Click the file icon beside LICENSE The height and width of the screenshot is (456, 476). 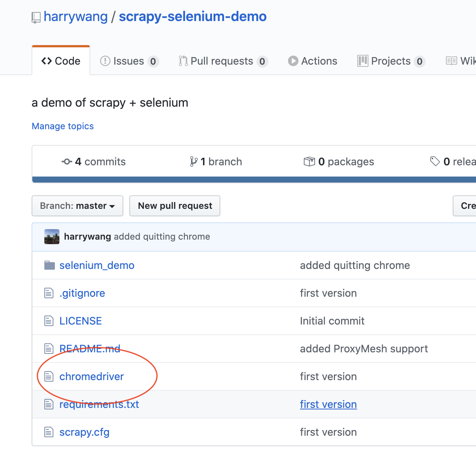(x=49, y=321)
